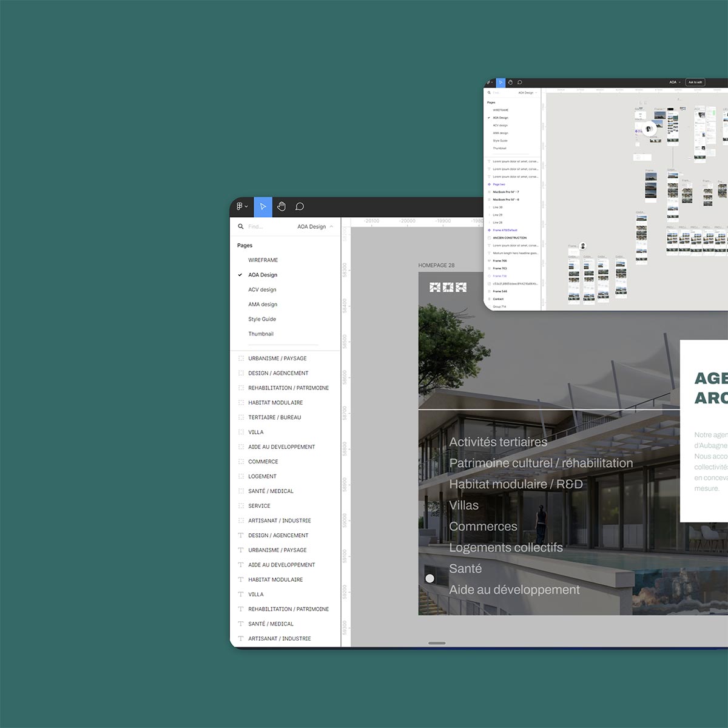
Task: Select 'ANCIEN CONSTRUCTION' layer in small window
Action: [510, 238]
